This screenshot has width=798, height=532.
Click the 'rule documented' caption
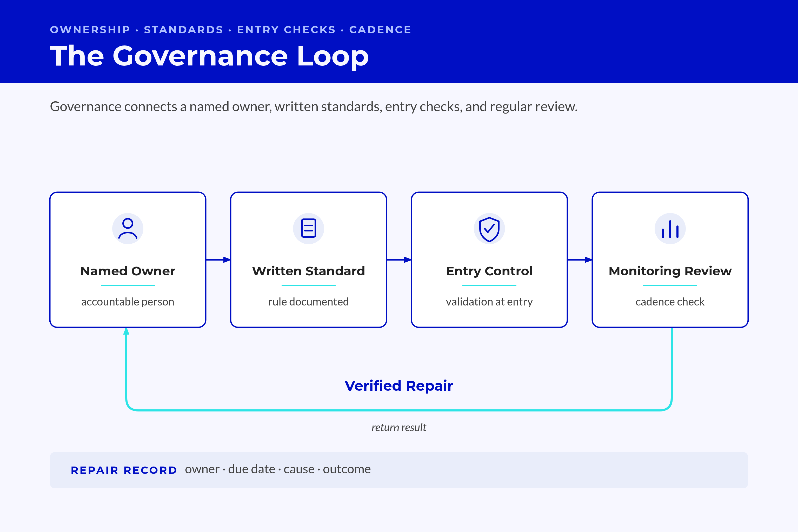pos(308,302)
